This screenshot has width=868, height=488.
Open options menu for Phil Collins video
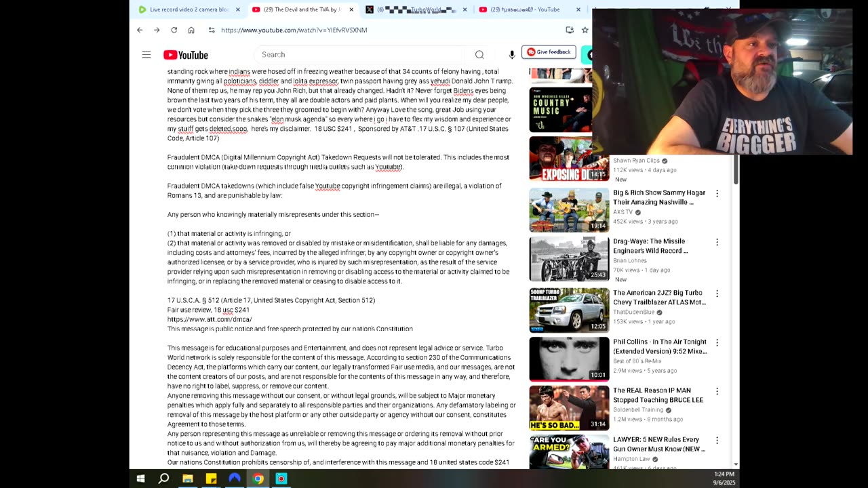click(x=717, y=342)
